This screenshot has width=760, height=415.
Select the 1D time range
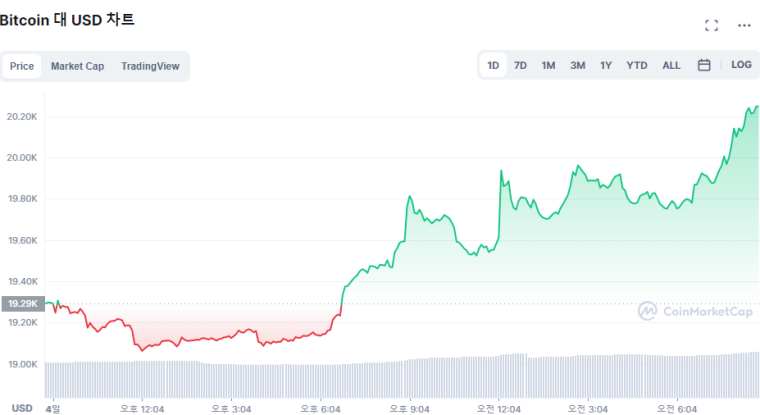point(493,65)
